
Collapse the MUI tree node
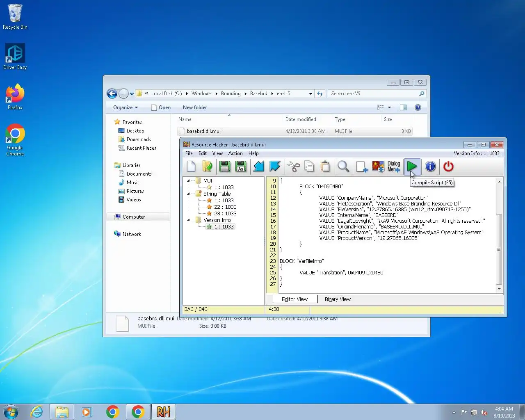(189, 181)
